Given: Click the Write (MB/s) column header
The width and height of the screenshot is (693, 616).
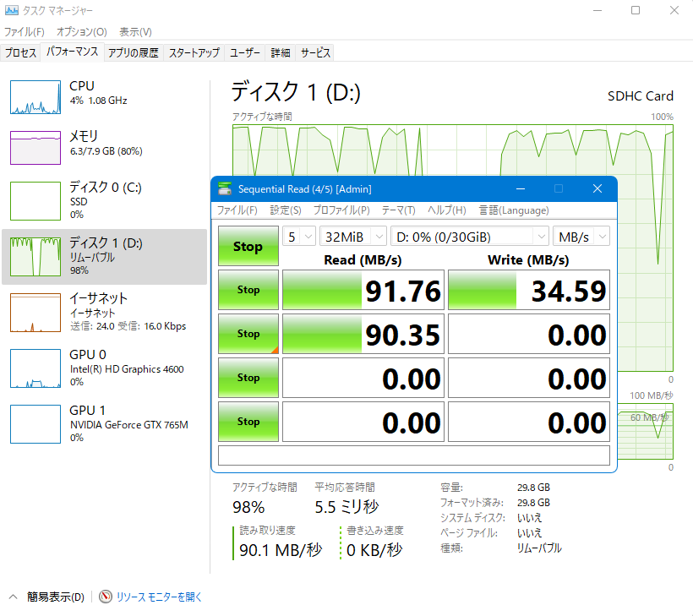Looking at the screenshot, I should pos(528,259).
